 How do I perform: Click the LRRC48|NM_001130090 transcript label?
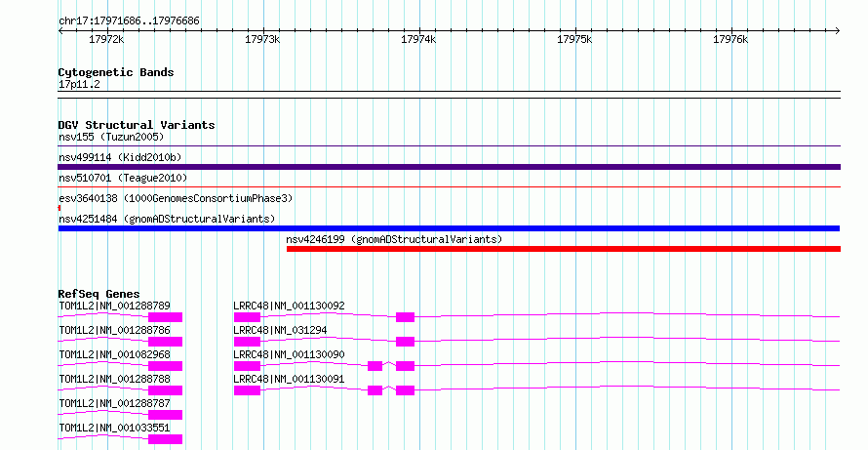289,354
